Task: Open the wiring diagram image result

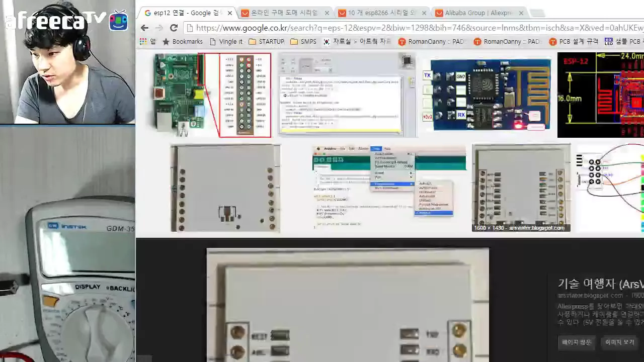Action: 610,189
